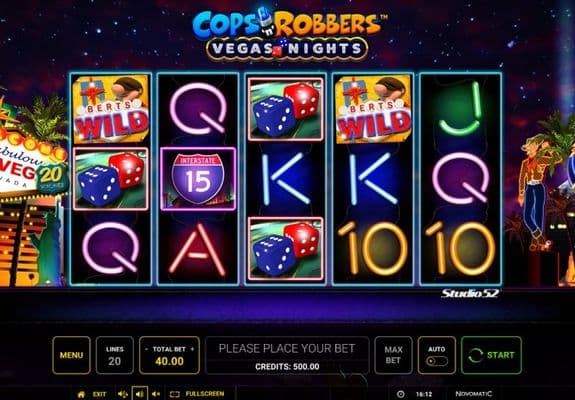Viewport: 575px width, 400px height.
Task: Start the spin with START button
Action: coord(491,355)
